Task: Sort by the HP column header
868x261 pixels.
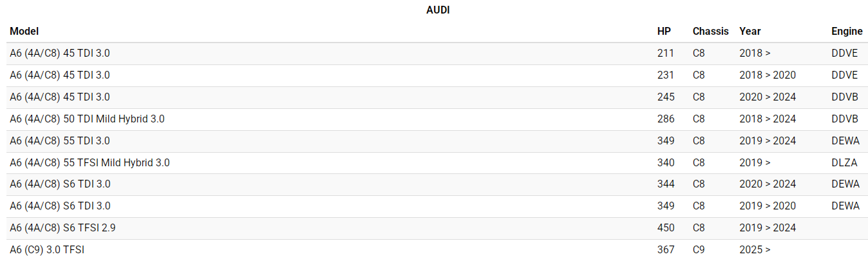Action: pyautogui.click(x=664, y=31)
